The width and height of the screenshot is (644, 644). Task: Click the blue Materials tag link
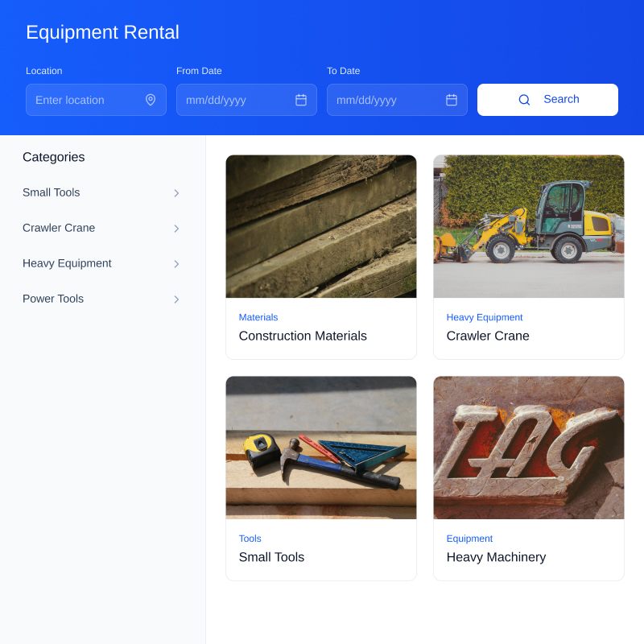pos(258,317)
